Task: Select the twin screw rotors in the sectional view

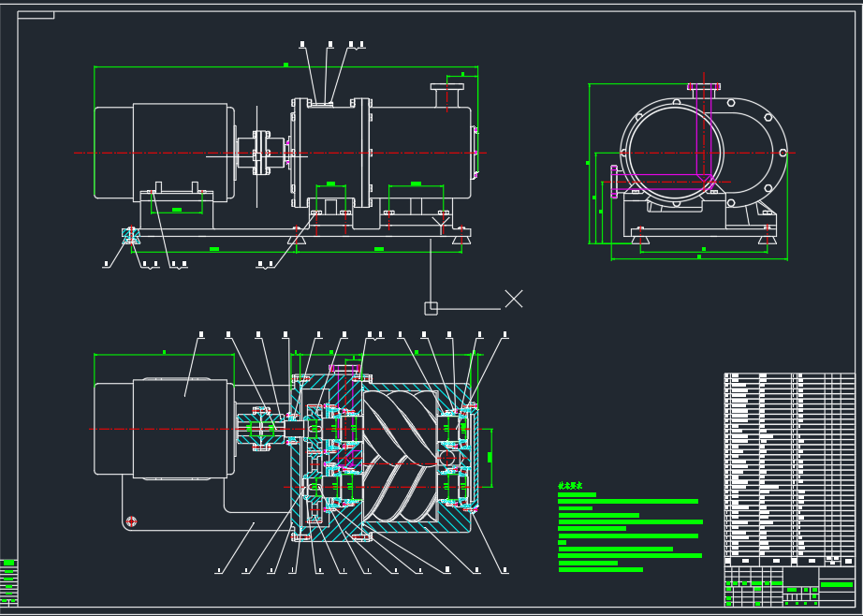Action: 400,455
